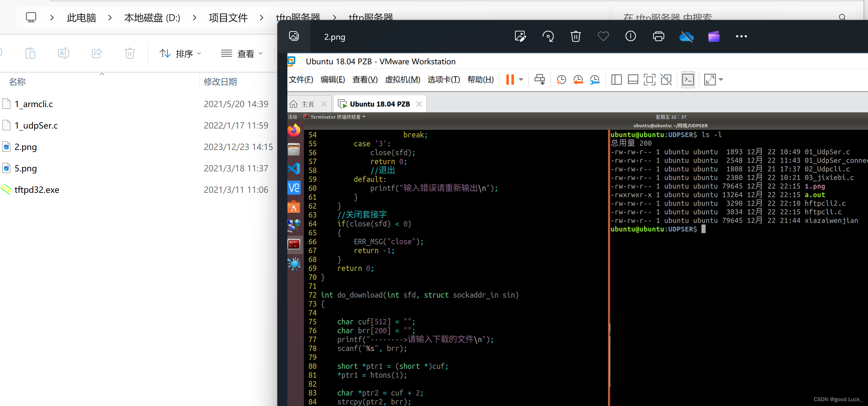Screen dimensions: 868x406
Task: Click the 查看(V) menu in VMware menubar
Action: coord(363,79)
